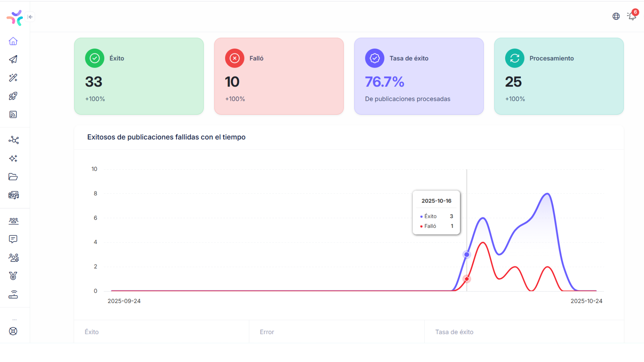Select the Error tab below chart
The image size is (644, 362).
267,332
